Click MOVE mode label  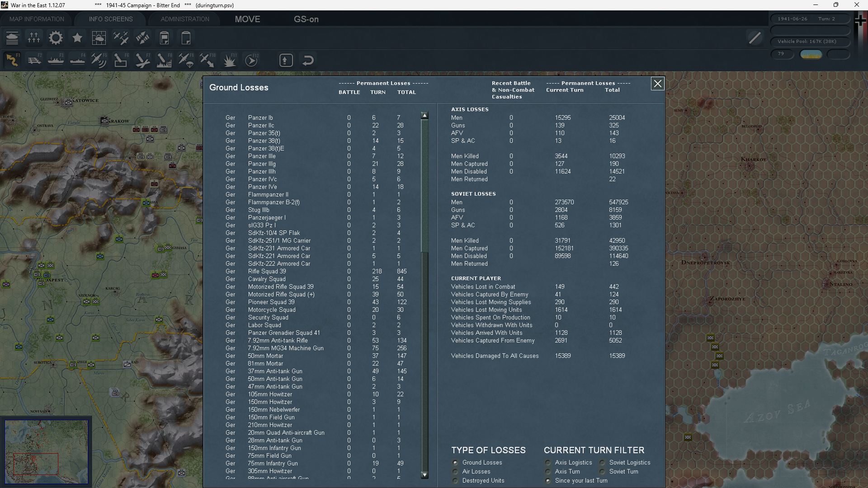pyautogui.click(x=247, y=19)
